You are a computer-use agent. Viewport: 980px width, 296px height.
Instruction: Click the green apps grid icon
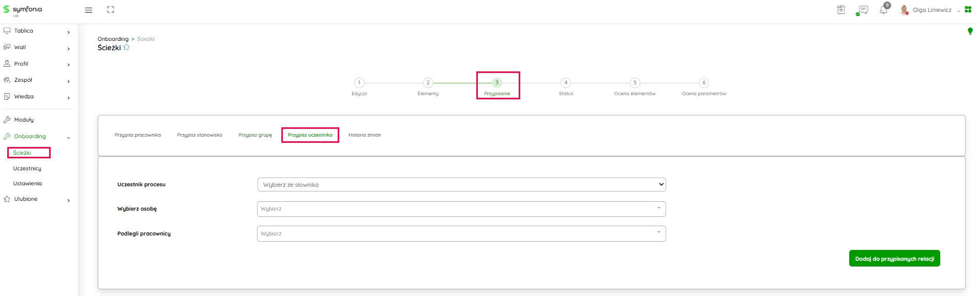pos(968,10)
